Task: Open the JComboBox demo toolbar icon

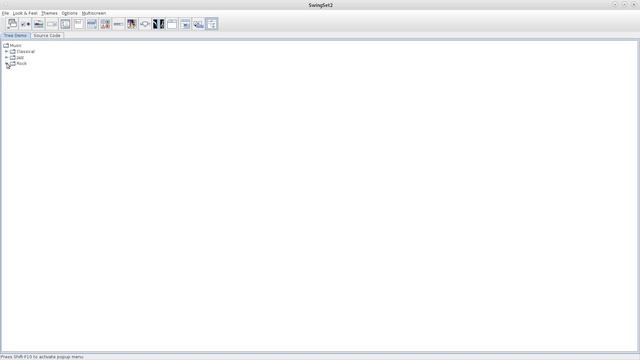Action: coord(52,24)
